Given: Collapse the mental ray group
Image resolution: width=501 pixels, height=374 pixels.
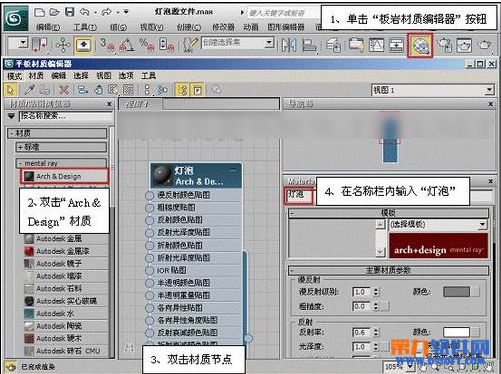Looking at the screenshot, I should pyautogui.click(x=61, y=163).
